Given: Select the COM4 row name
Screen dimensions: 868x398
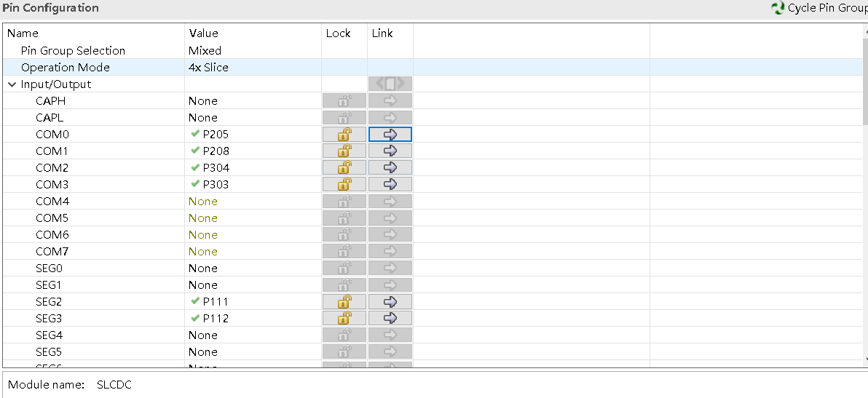Looking at the screenshot, I should coord(52,202).
